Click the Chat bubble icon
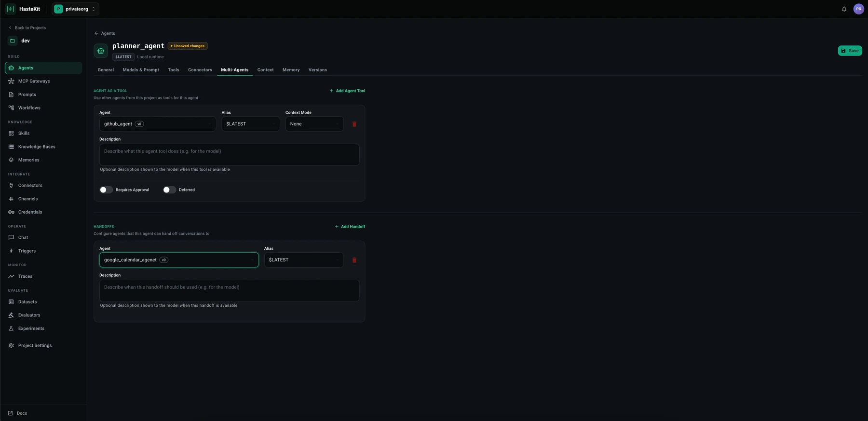The height and width of the screenshot is (421, 868). [x=11, y=237]
